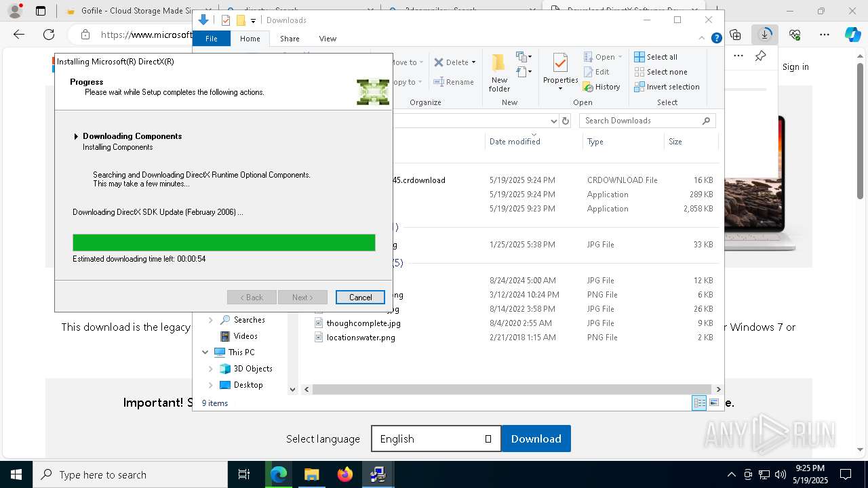Switch to the View ribbon tab
The width and height of the screenshot is (868, 488).
[x=328, y=39]
